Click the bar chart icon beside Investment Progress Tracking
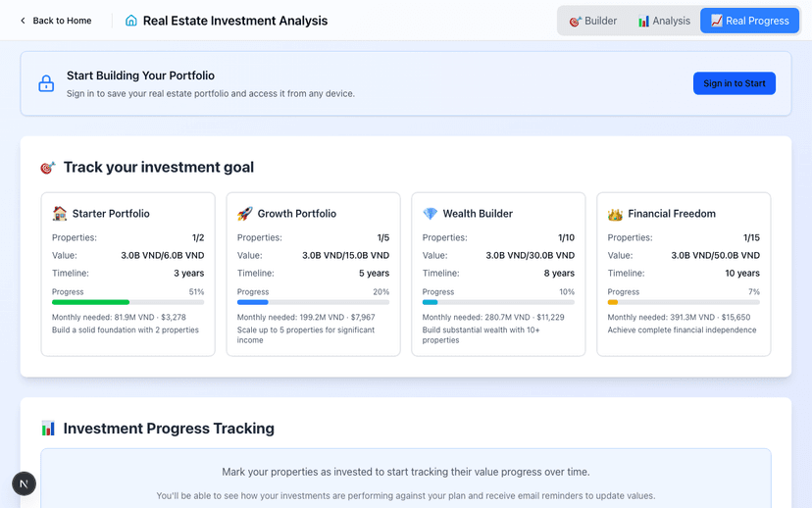This screenshot has width=812, height=508. tap(48, 429)
